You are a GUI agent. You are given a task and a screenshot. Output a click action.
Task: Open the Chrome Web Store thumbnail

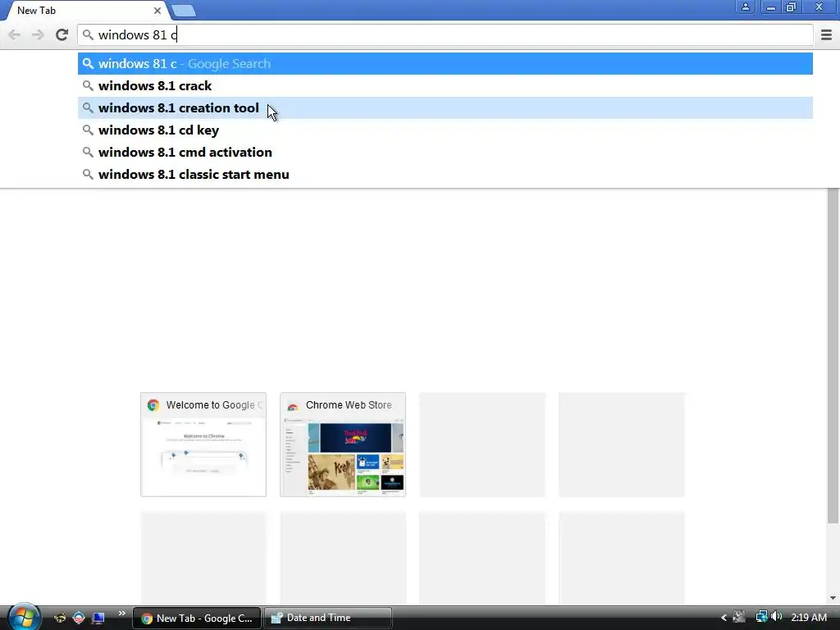click(343, 445)
